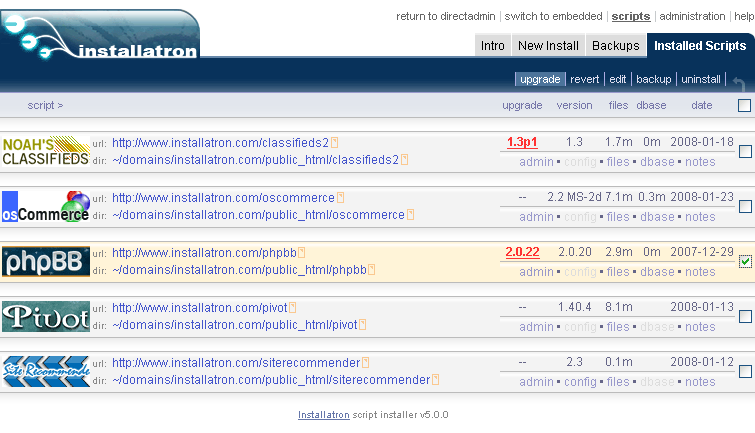Click notes link in phpBB row
This screenshot has height=433, width=755.
click(x=700, y=272)
